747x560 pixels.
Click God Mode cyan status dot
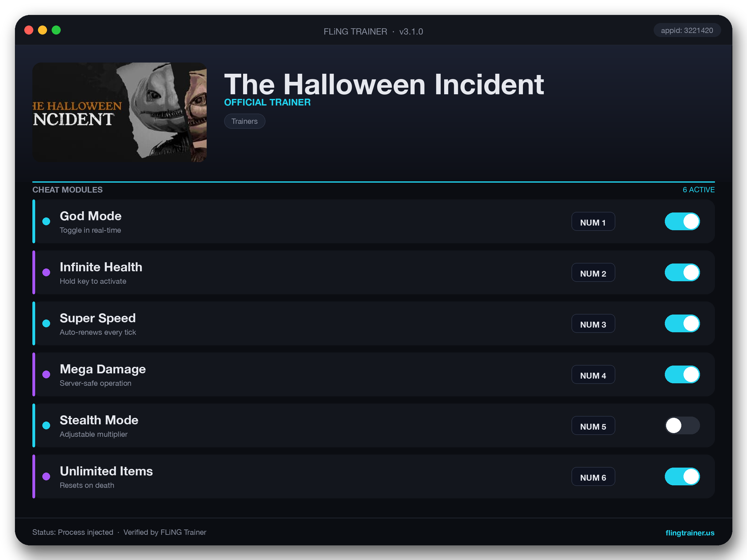click(46, 222)
